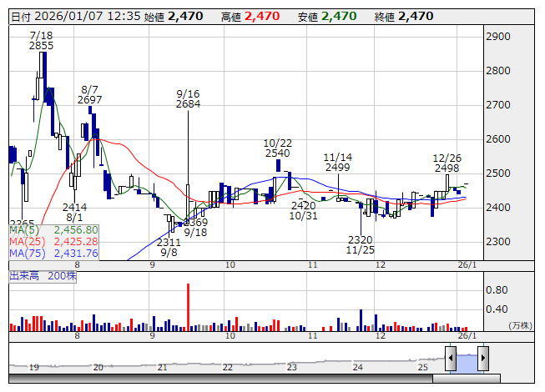545x392 pixels.
Task: Click year 23 in the navigator
Action: [x=291, y=367]
